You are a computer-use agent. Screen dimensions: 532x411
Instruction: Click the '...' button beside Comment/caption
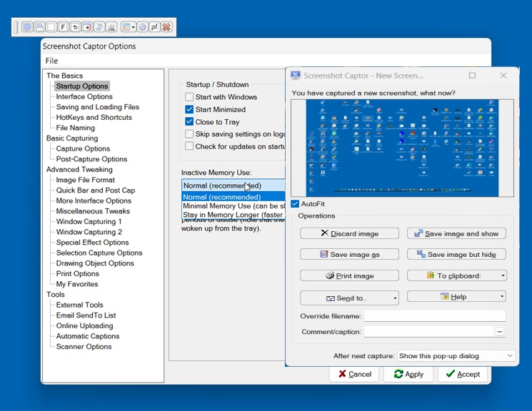pyautogui.click(x=499, y=332)
